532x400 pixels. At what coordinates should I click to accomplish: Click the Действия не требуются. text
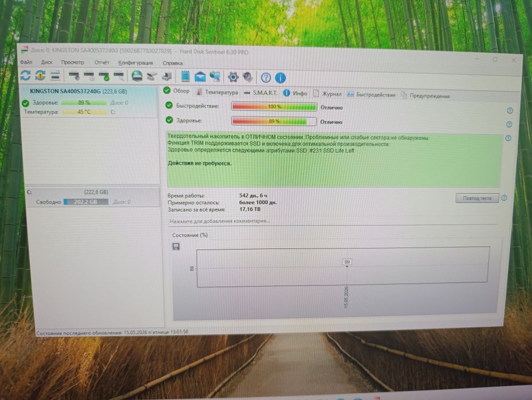point(199,164)
